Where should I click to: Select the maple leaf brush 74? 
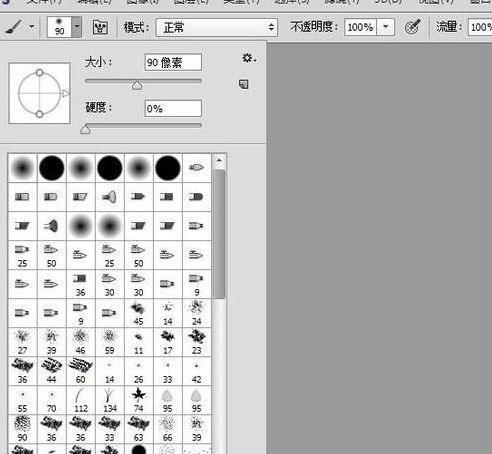tap(139, 400)
